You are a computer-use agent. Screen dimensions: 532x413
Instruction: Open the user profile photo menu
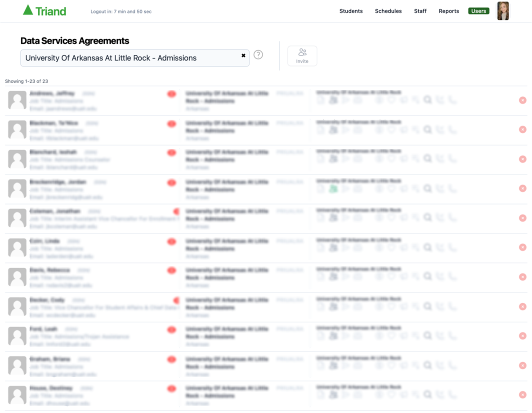[x=503, y=11]
